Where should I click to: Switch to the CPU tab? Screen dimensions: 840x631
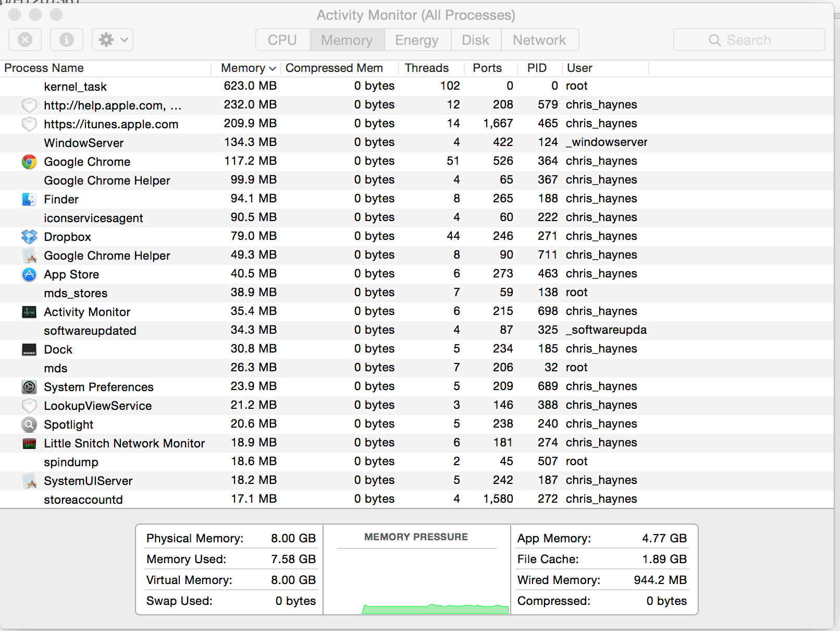[x=282, y=40]
